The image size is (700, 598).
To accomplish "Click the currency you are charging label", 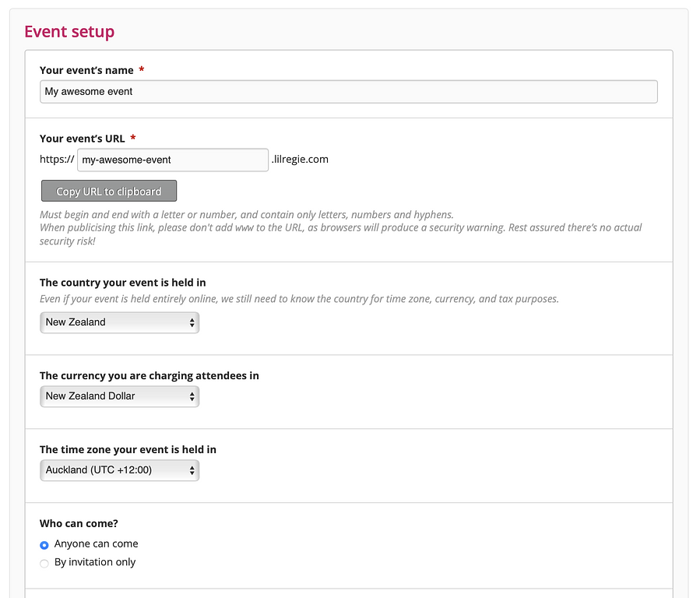I will click(x=149, y=375).
